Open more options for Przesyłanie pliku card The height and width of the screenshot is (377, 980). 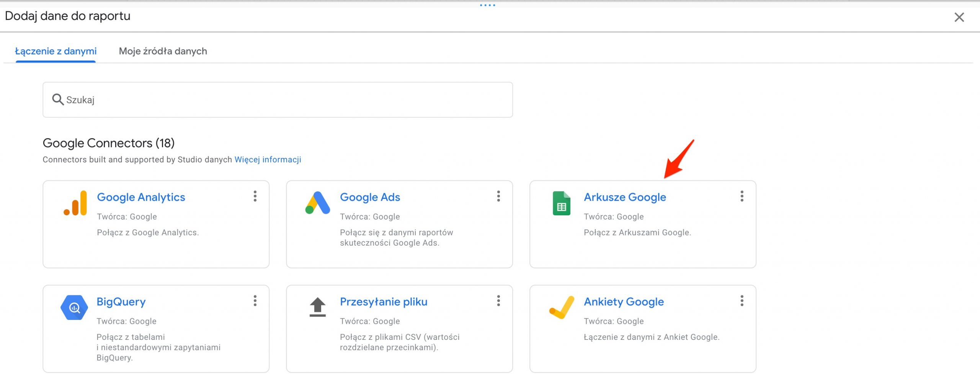498,301
